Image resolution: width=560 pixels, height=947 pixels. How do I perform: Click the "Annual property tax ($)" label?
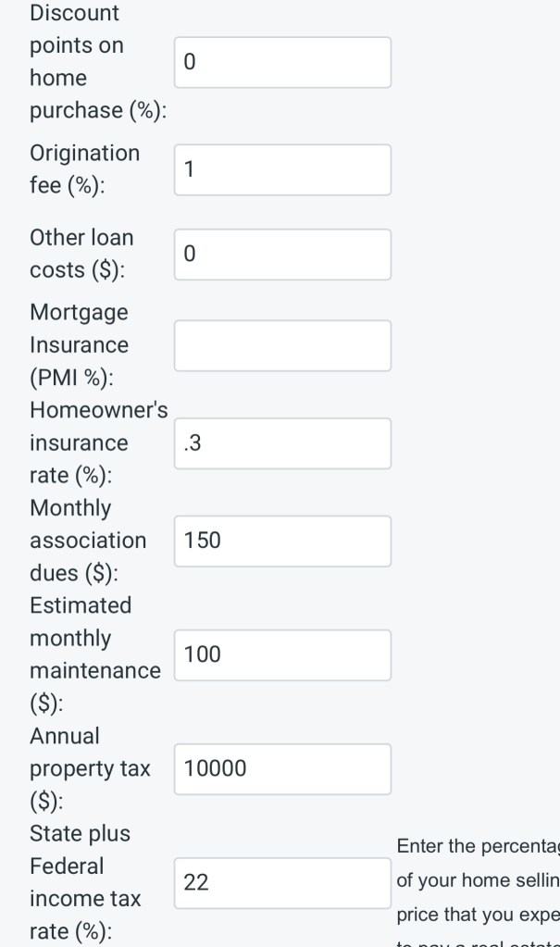pos(90,768)
